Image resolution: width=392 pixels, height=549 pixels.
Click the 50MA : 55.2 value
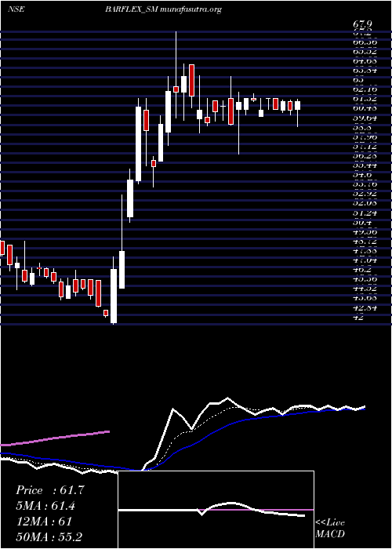(x=49, y=536)
